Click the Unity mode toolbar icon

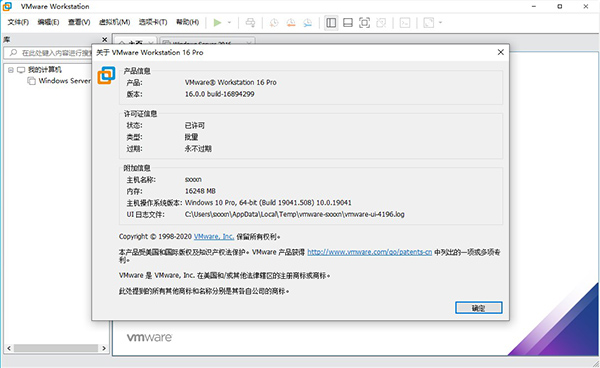coord(381,23)
